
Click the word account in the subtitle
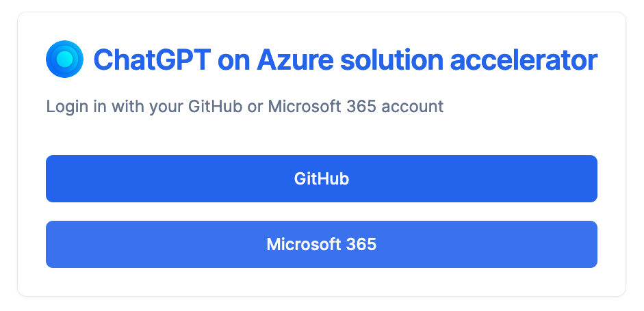coord(413,107)
